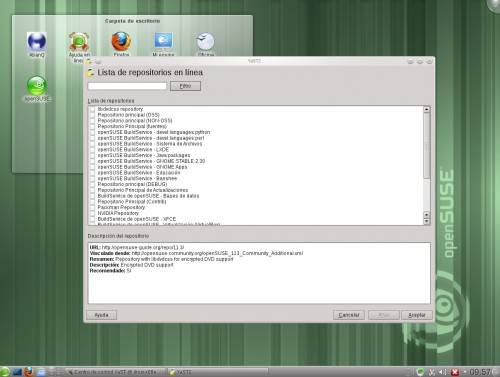The height and width of the screenshot is (377, 500).
Task: Launch Firefox from the desktop folder
Action: [x=121, y=43]
